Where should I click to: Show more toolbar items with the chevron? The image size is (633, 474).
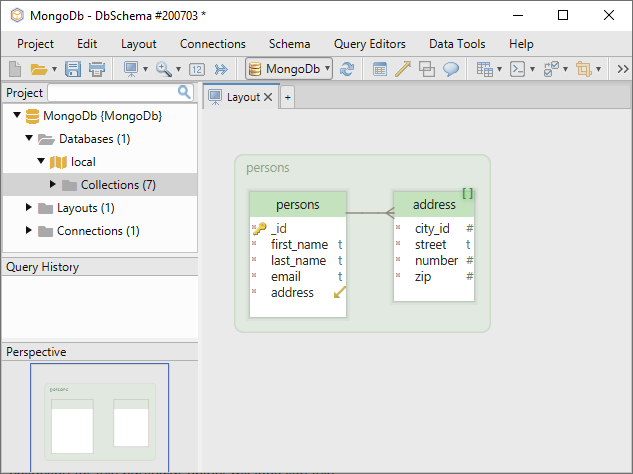623,69
